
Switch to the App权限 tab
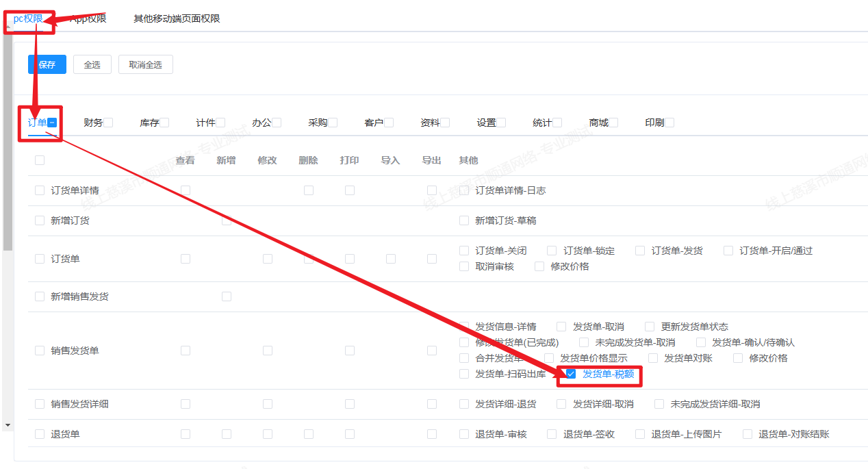pyautogui.click(x=89, y=18)
